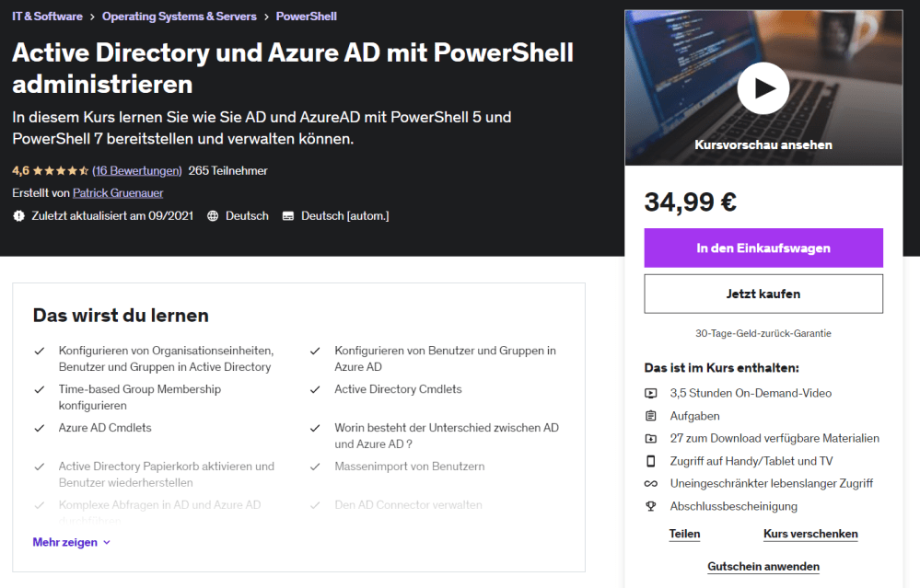Viewport: 920px width, 588px height.
Task: Click the infinity lifetime access icon
Action: 651,483
